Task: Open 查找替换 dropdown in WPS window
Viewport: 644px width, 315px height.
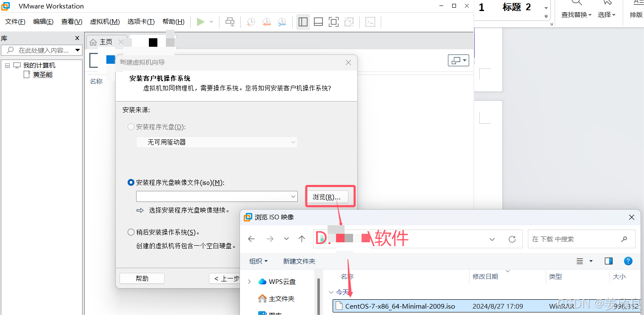Action: 576,15
